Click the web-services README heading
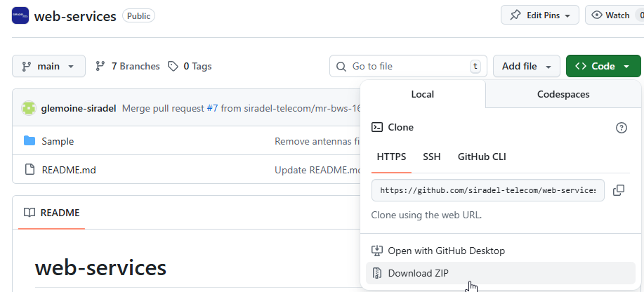The height and width of the screenshot is (292, 644). [100, 267]
